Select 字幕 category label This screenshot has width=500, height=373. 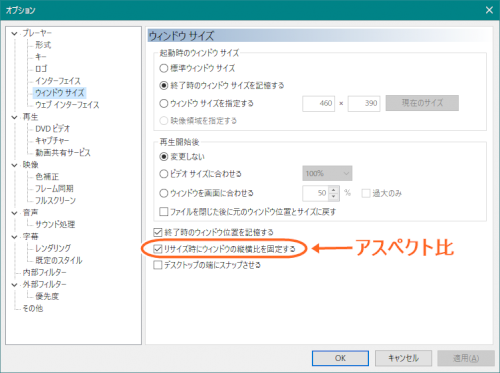pyautogui.click(x=30, y=236)
